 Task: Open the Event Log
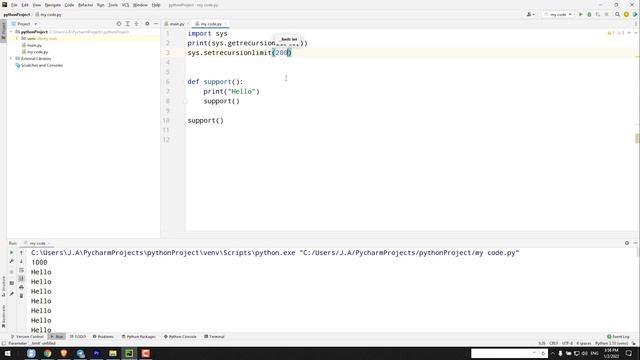point(618,337)
